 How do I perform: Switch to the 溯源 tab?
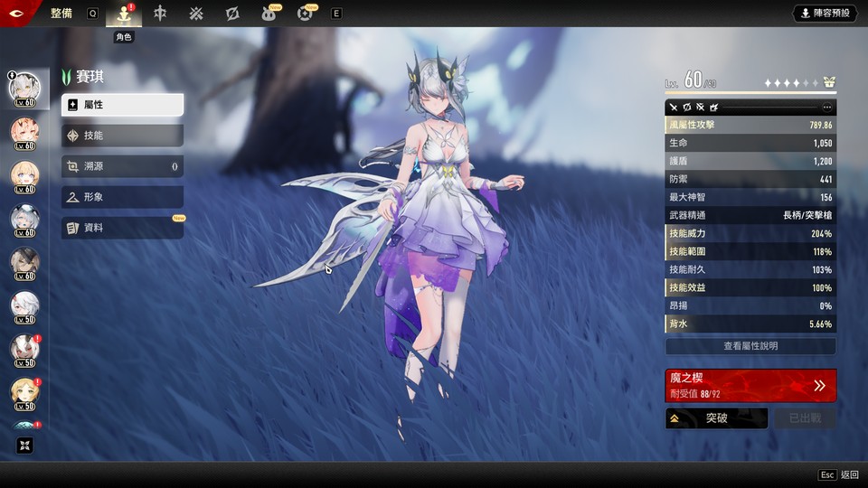click(x=122, y=166)
